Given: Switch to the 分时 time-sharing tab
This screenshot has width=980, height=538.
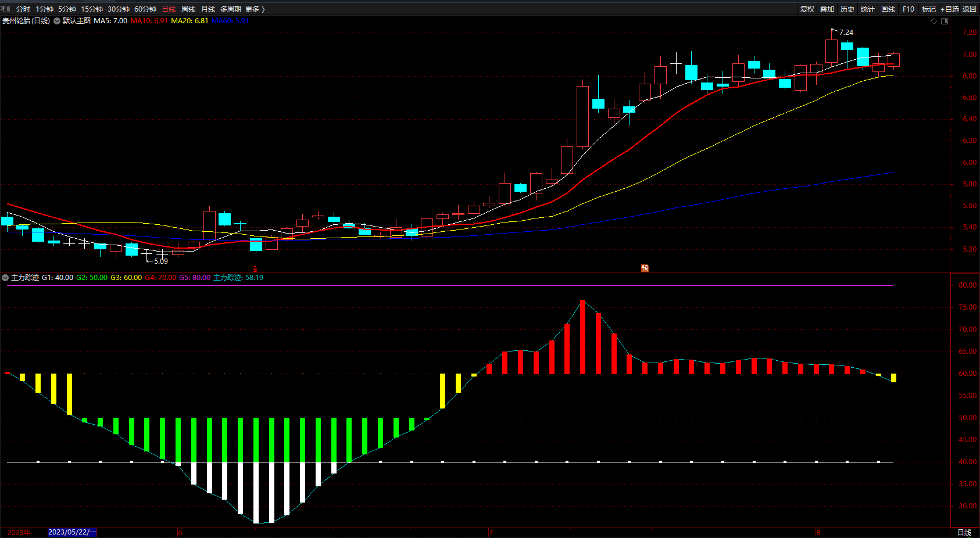Looking at the screenshot, I should pos(23,9).
